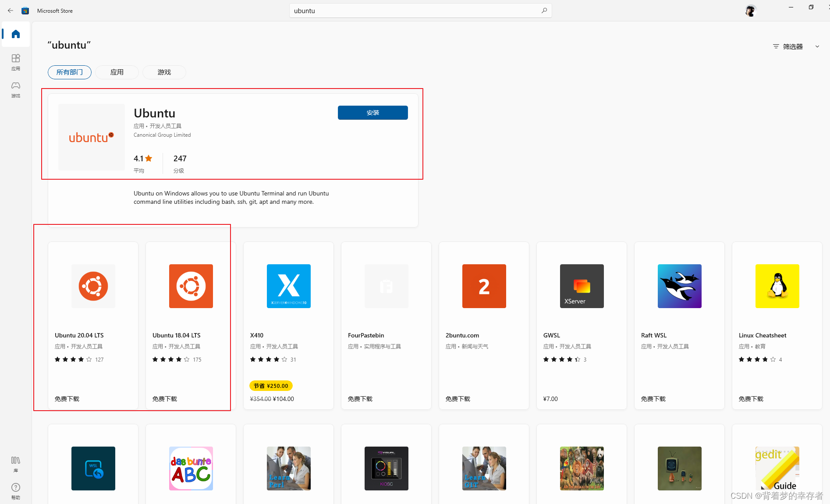This screenshot has width=830, height=504.
Task: Install Ubuntu with the 安装 button
Action: 373,113
